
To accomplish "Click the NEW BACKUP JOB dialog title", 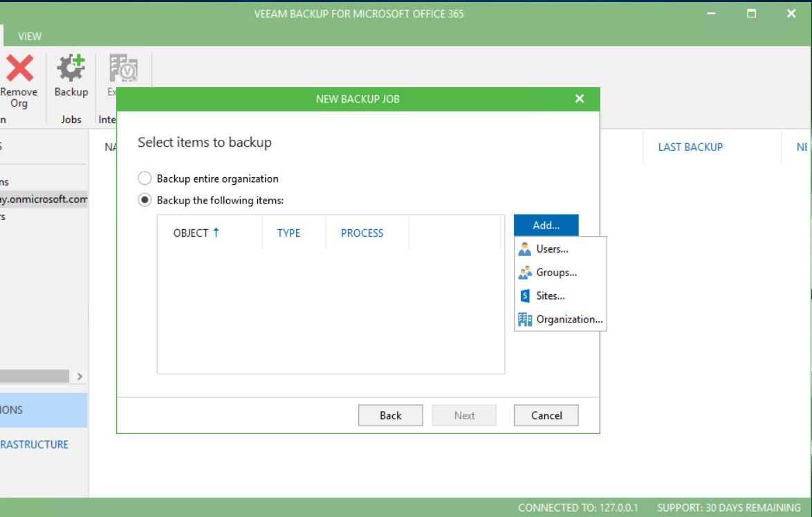I will pos(358,99).
